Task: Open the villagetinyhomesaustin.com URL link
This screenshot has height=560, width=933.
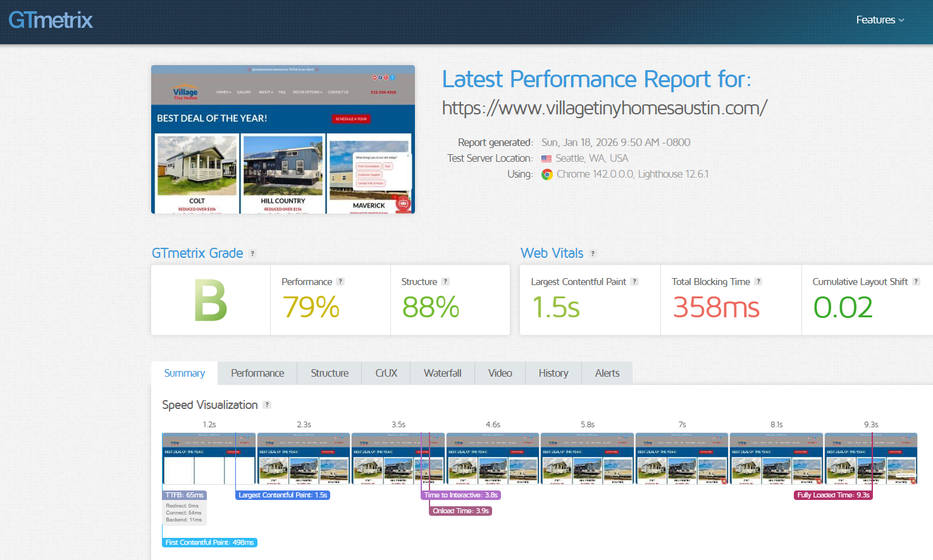Action: click(x=605, y=108)
